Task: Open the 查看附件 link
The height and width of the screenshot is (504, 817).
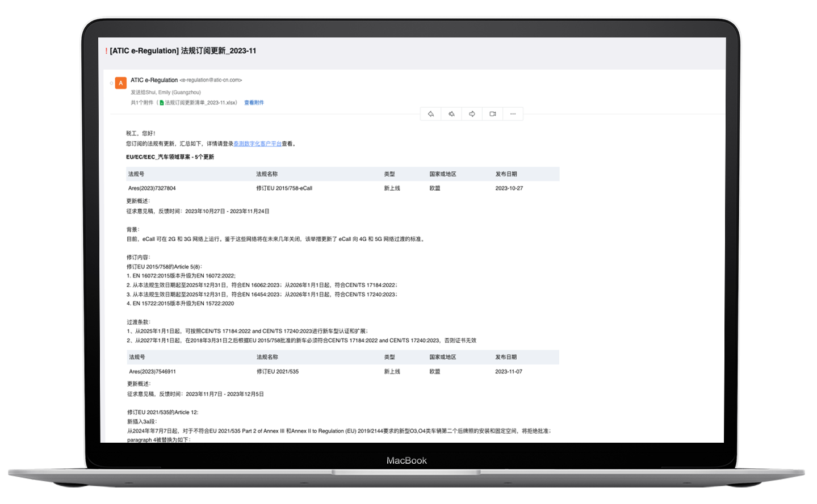Action: click(254, 103)
